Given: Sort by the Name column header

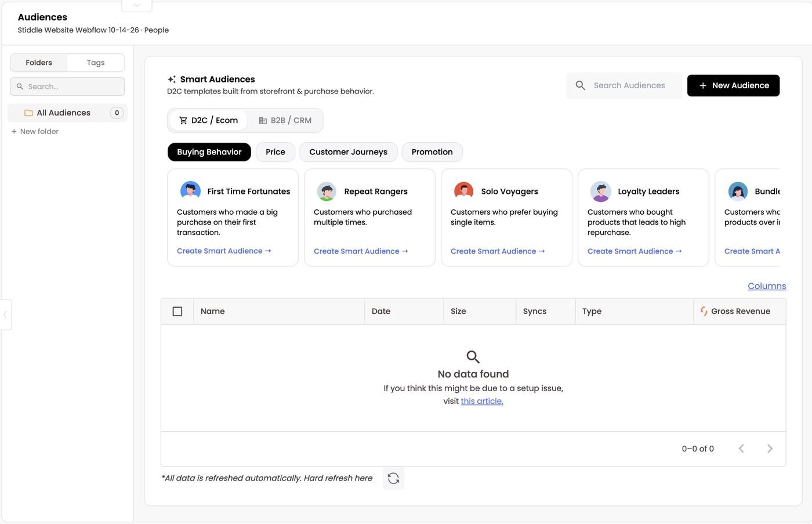Looking at the screenshot, I should tap(279, 312).
